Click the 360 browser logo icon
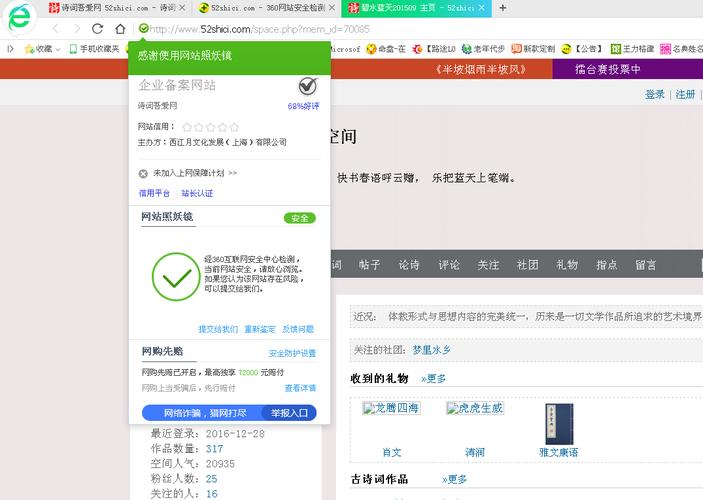703x500 pixels. [x=19, y=18]
